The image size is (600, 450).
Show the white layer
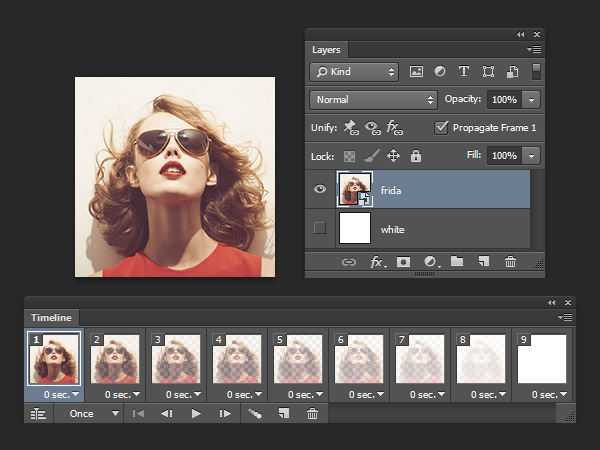320,229
